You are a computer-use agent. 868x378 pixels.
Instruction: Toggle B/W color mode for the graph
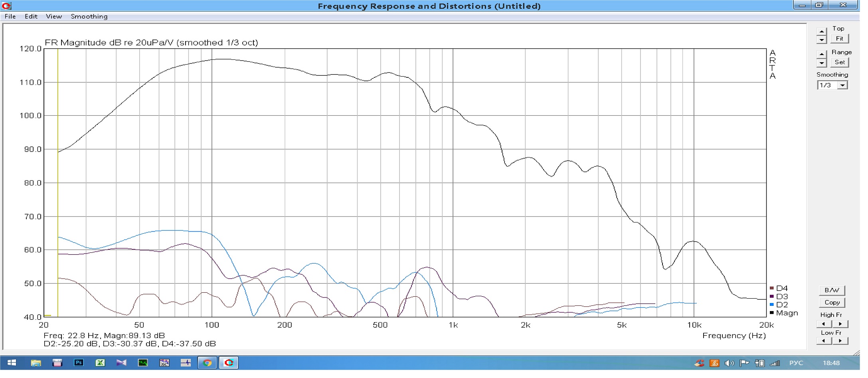click(x=832, y=290)
